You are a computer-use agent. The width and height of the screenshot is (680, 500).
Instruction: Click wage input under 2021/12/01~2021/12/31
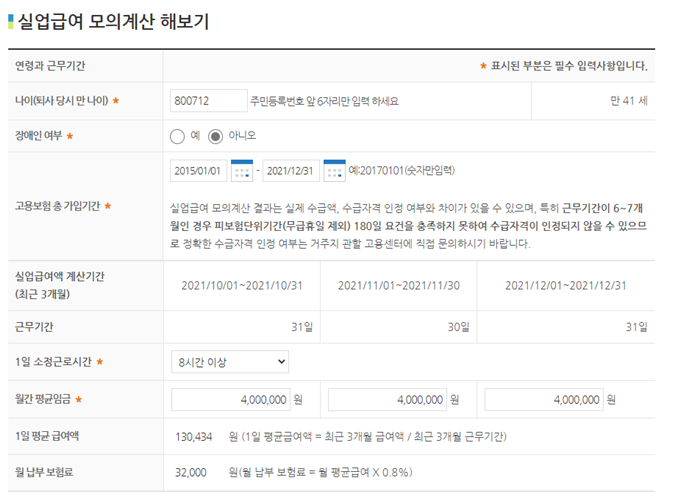click(544, 399)
